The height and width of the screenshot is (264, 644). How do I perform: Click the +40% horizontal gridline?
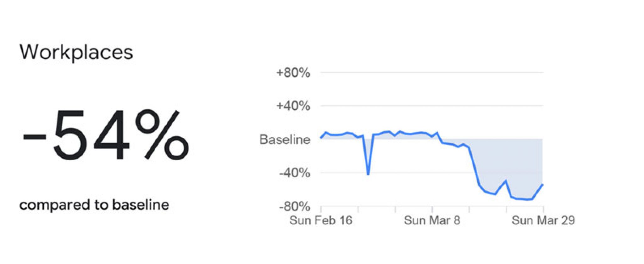(432, 106)
